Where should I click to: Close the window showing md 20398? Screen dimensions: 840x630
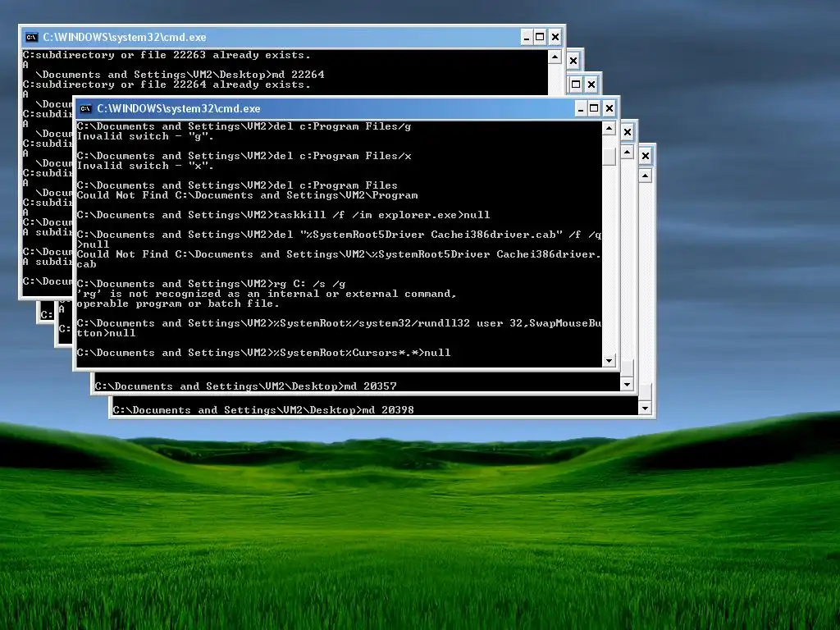[645, 156]
